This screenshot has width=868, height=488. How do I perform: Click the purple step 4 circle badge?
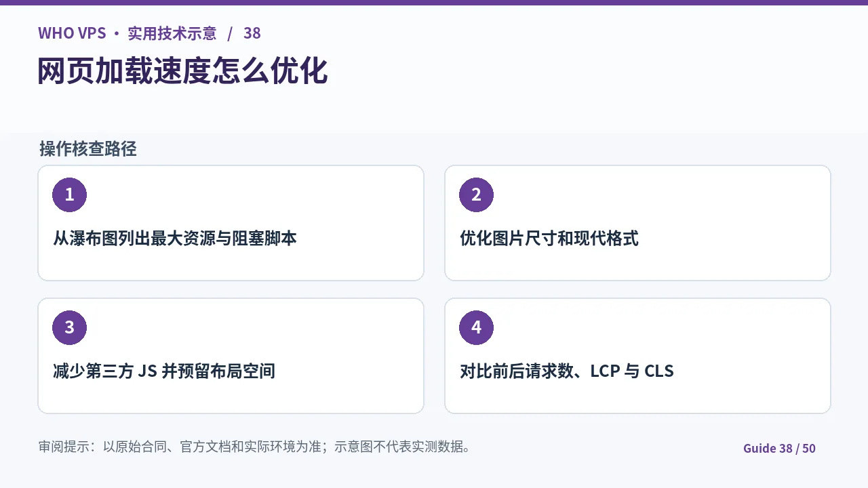click(476, 328)
